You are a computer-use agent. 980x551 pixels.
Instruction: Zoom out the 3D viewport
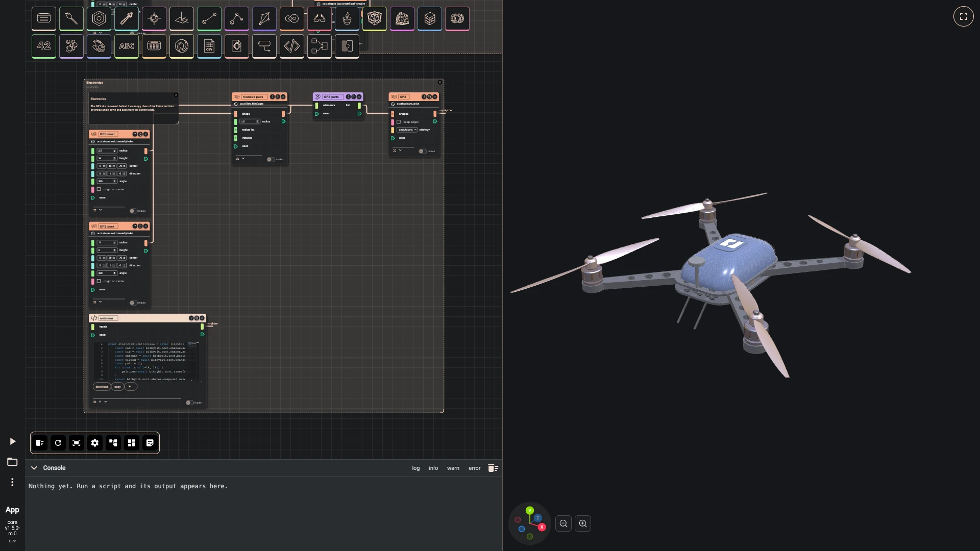(563, 523)
